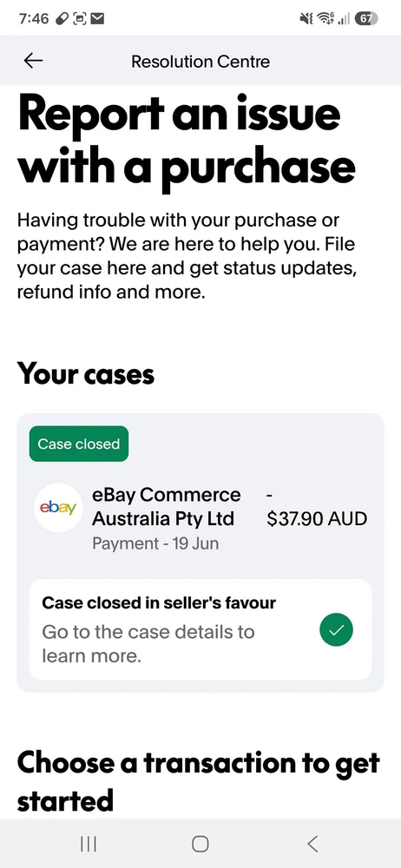Tap the Android navigation back chevron
401x868 pixels.
click(312, 844)
